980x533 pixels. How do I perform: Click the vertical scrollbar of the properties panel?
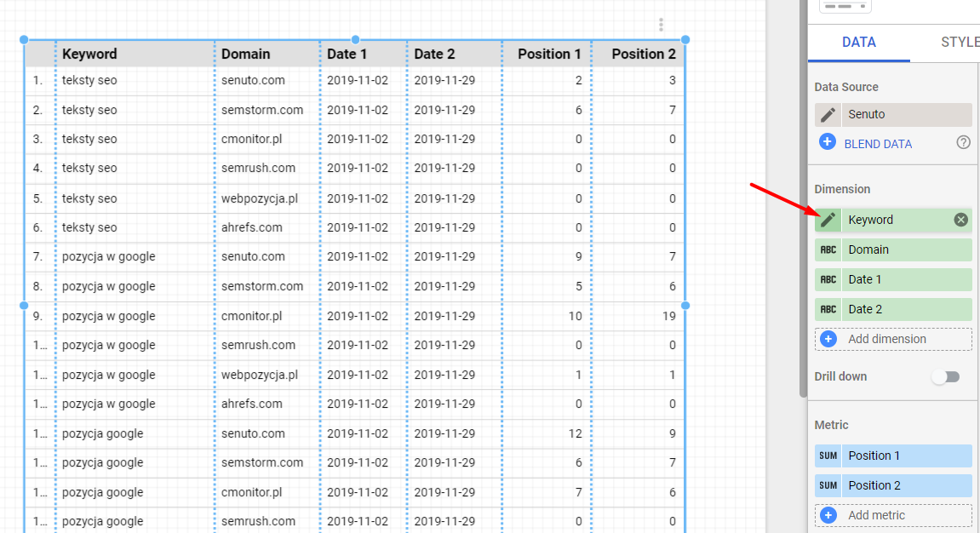click(803, 198)
